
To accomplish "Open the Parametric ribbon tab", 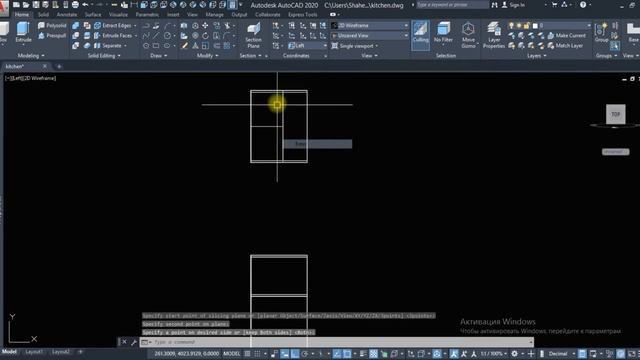I will (147, 14).
